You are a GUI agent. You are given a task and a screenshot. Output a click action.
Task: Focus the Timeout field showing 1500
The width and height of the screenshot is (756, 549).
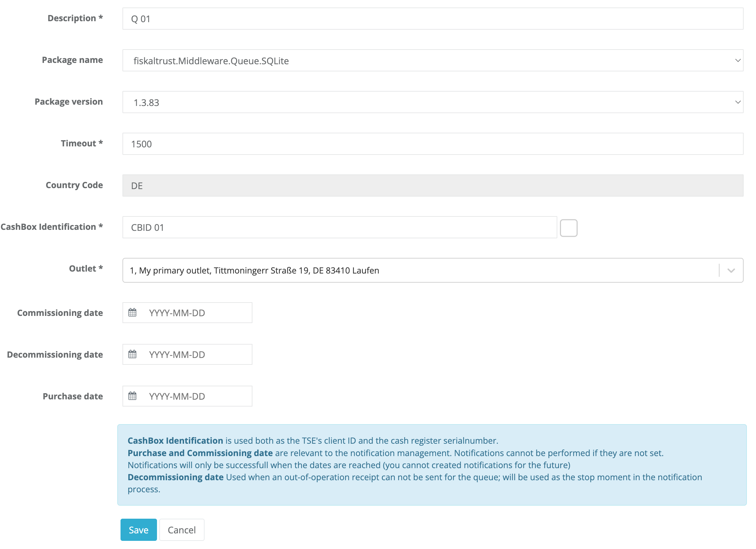433,144
